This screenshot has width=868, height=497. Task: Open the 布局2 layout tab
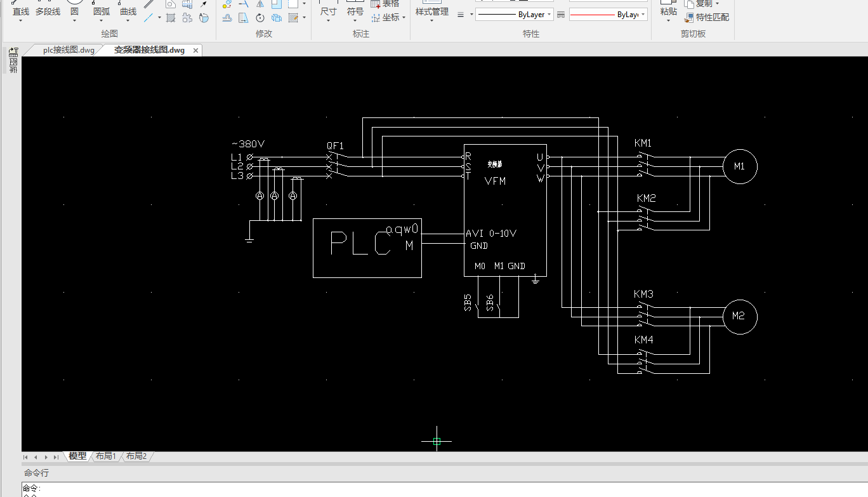[136, 456]
